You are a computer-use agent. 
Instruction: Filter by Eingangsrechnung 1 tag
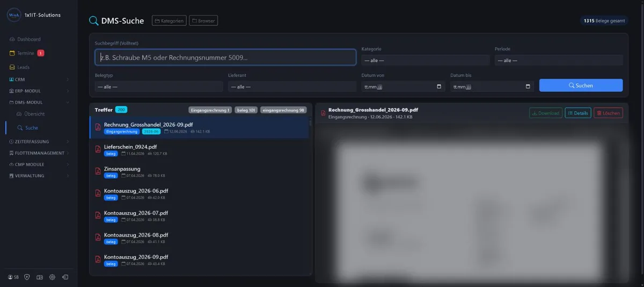[210, 110]
